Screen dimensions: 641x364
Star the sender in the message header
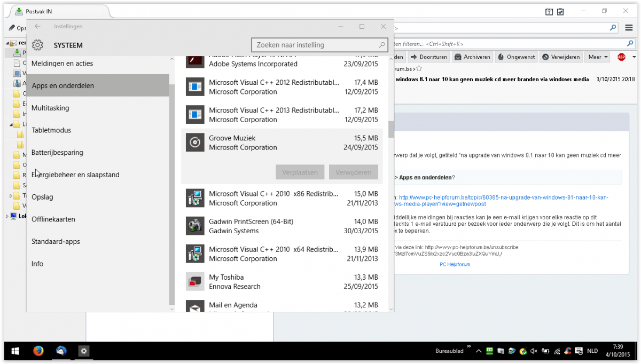pyautogui.click(x=419, y=69)
